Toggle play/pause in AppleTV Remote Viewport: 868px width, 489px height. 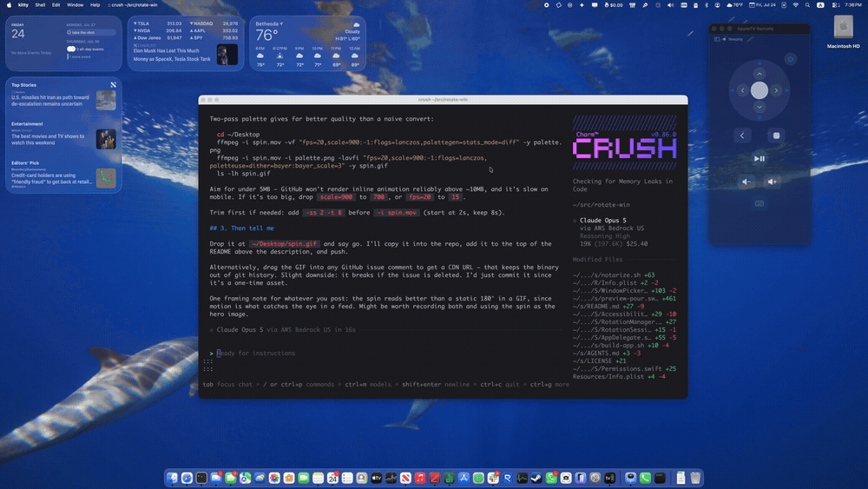pyautogui.click(x=759, y=158)
